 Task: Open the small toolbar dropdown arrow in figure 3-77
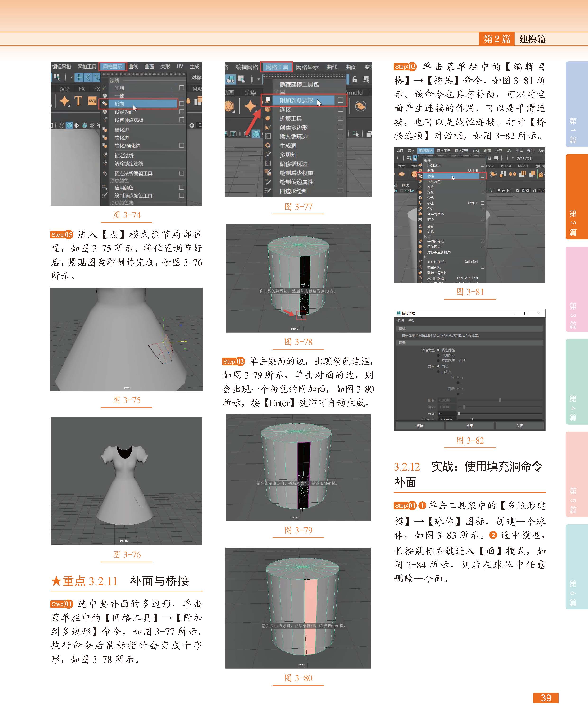pos(258,79)
